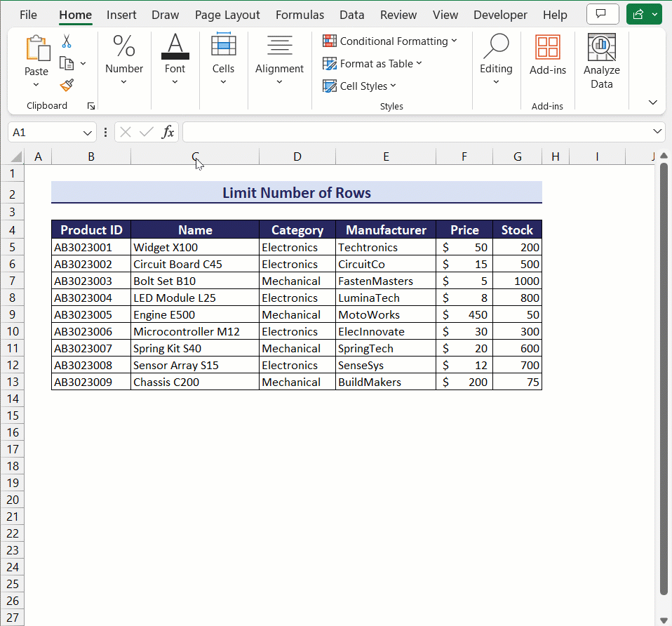
Task: Select cell 'AB3023005'
Action: 91,314
